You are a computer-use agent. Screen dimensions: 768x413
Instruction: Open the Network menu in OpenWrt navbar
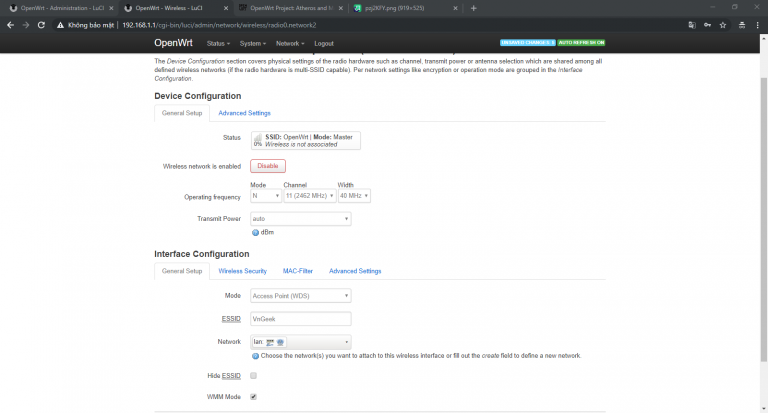(x=290, y=44)
